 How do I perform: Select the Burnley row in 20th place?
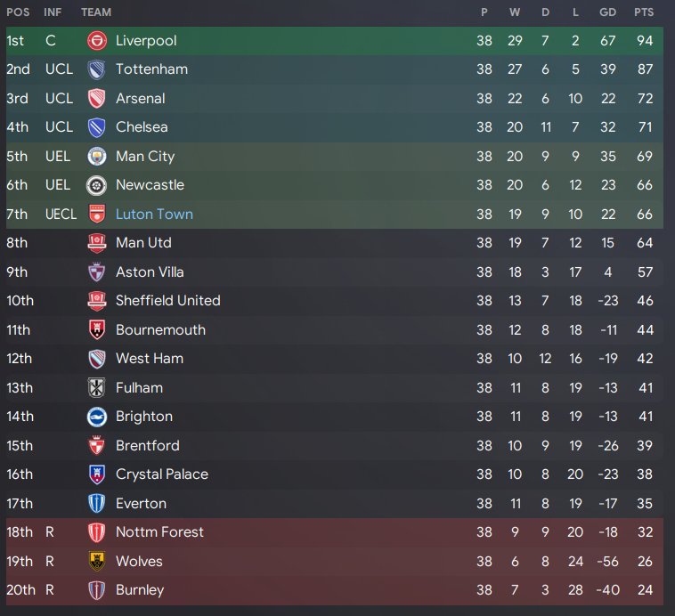click(x=335, y=590)
